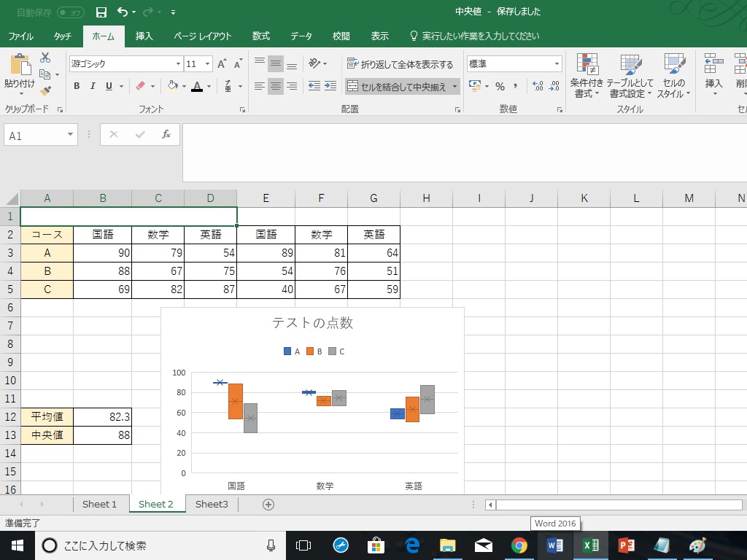This screenshot has height=560, width=747.
Task: Click the fx Insert Function icon
Action: tap(166, 134)
